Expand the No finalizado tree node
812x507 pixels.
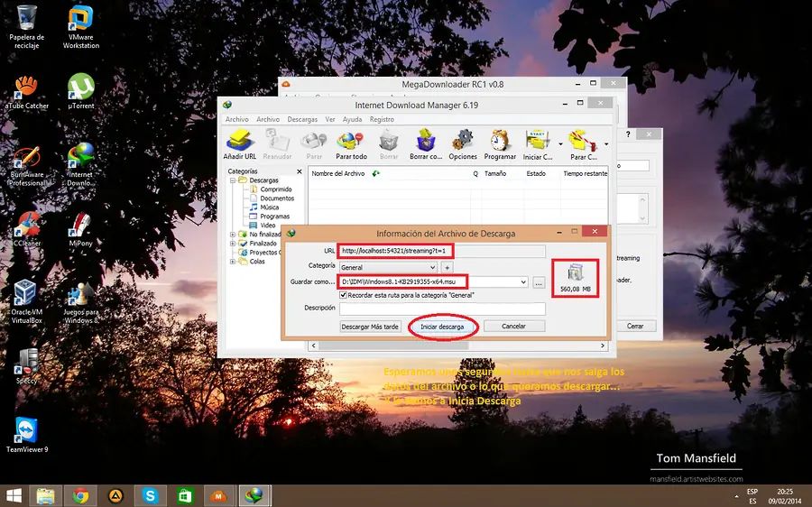pyautogui.click(x=233, y=234)
